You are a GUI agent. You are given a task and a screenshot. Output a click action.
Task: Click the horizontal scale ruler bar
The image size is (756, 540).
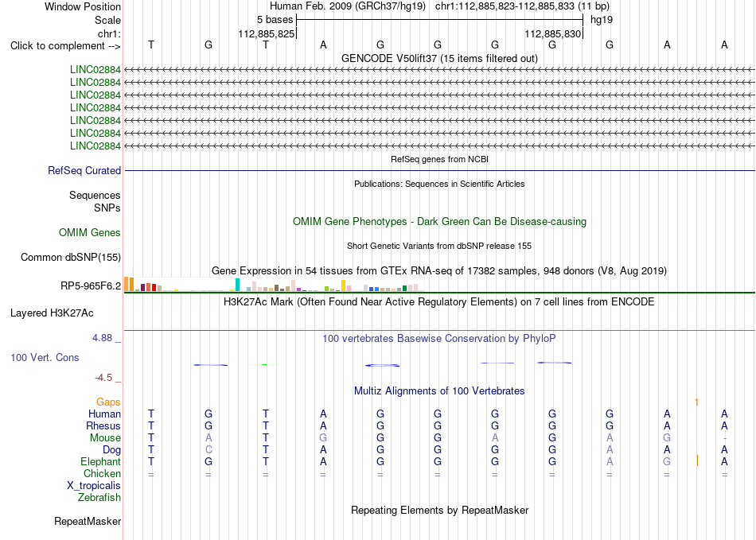(x=440, y=20)
